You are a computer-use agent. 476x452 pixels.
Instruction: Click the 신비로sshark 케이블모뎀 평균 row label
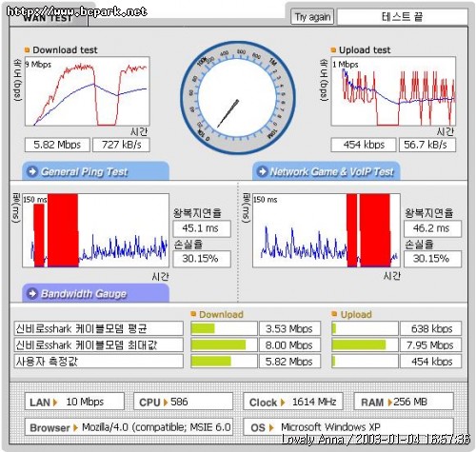pos(99,328)
